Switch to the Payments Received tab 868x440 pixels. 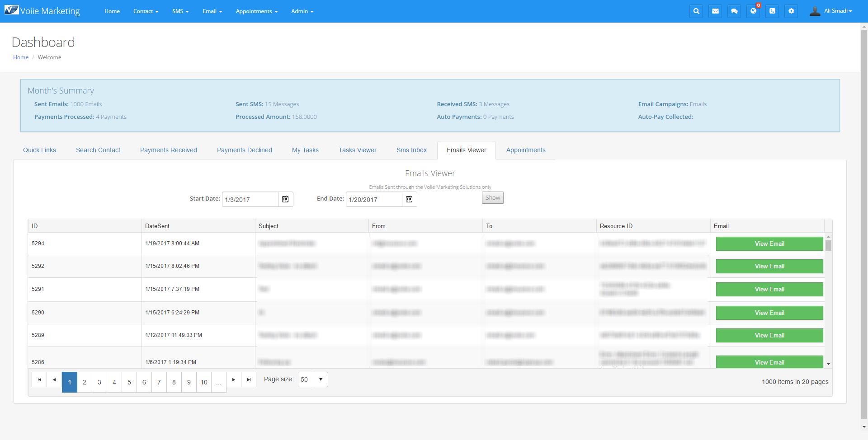[x=169, y=150]
